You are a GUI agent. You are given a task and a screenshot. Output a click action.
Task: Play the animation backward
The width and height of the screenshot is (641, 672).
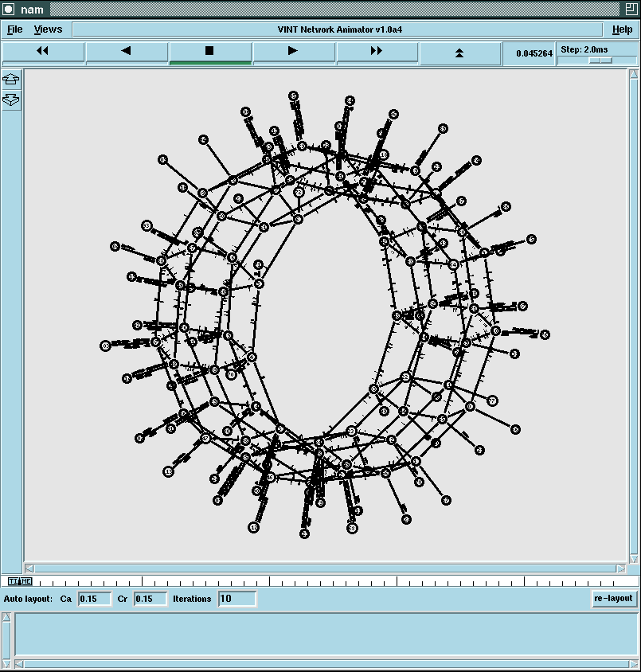click(127, 51)
